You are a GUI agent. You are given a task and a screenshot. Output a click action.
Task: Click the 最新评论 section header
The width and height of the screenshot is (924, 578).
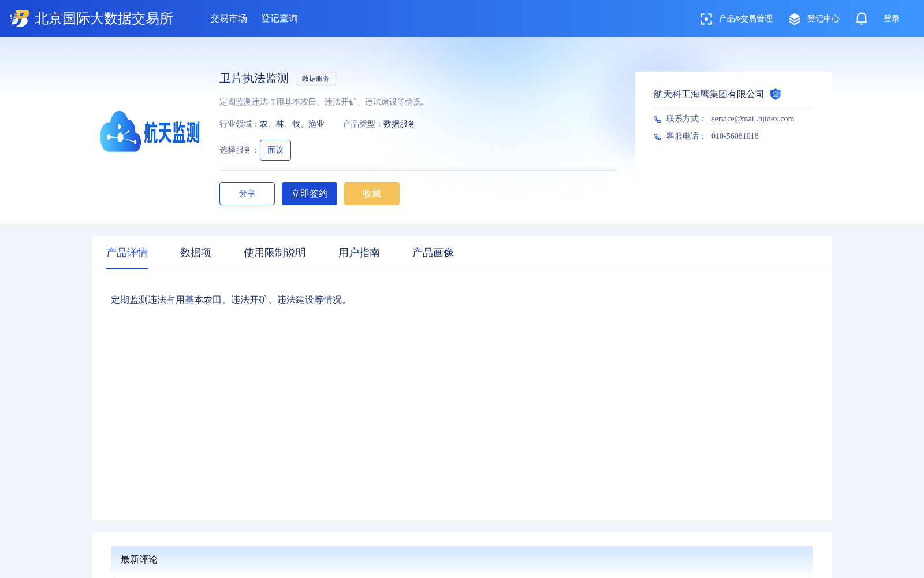pos(462,560)
